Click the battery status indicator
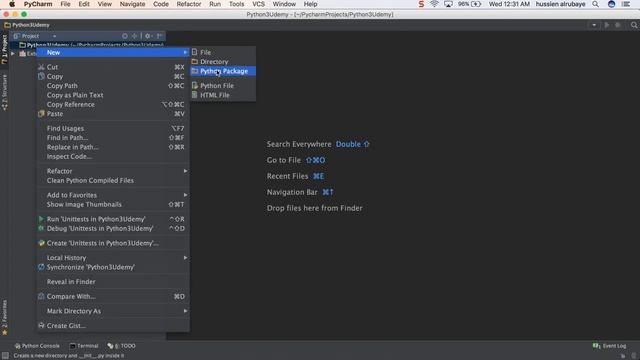The height and width of the screenshot is (360, 640). pyautogui.click(x=469, y=4)
